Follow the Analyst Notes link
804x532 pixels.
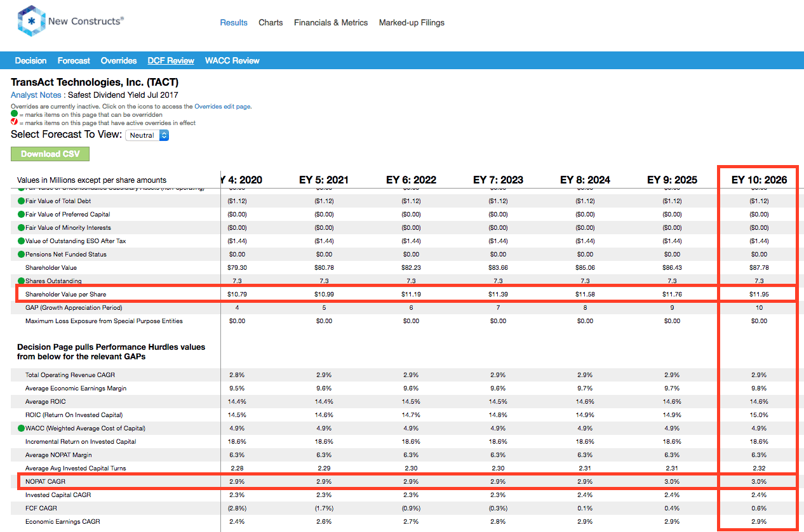(x=36, y=95)
